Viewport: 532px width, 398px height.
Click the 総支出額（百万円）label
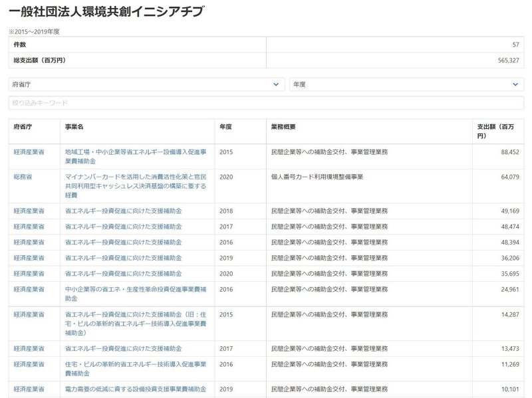(x=39, y=60)
